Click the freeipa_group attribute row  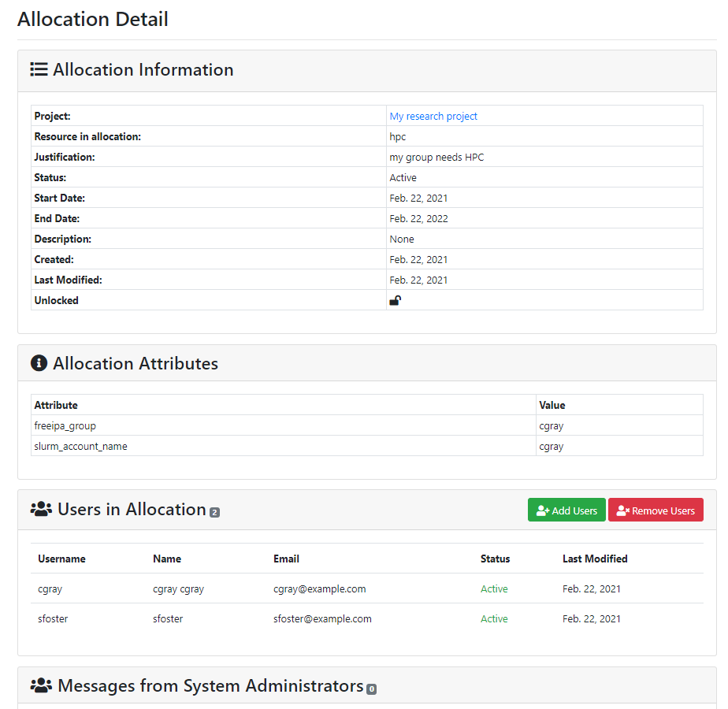(367, 425)
